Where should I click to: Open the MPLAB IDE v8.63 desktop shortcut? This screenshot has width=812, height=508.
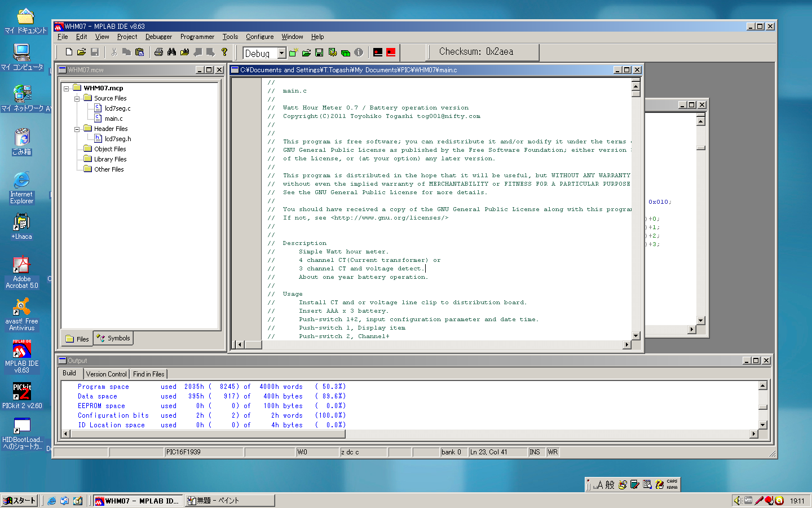coord(22,356)
